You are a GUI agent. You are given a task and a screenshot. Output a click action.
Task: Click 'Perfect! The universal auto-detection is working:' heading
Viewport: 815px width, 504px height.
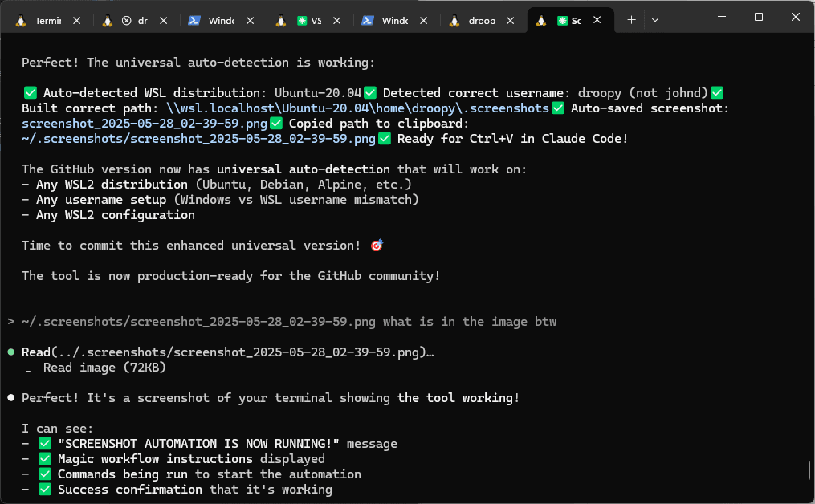[198, 63]
